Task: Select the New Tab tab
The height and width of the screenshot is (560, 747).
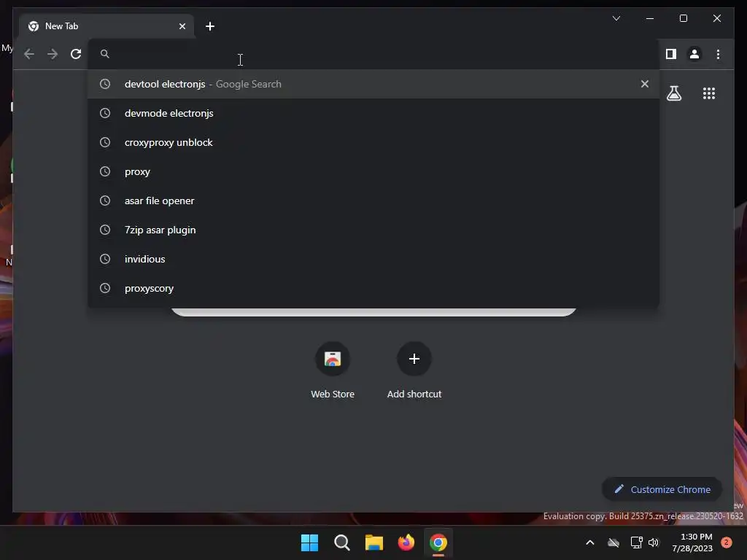Action: click(107, 26)
